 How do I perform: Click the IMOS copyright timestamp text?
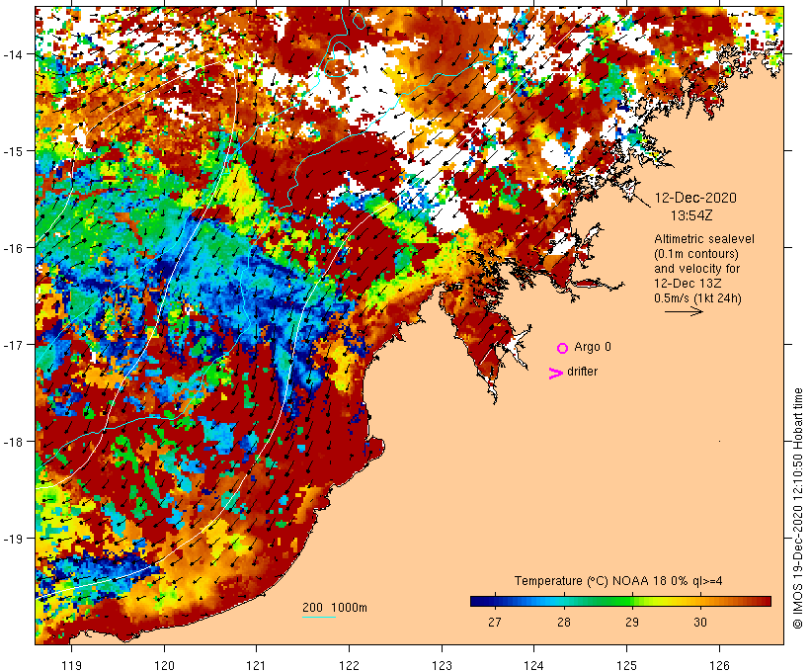click(x=797, y=509)
